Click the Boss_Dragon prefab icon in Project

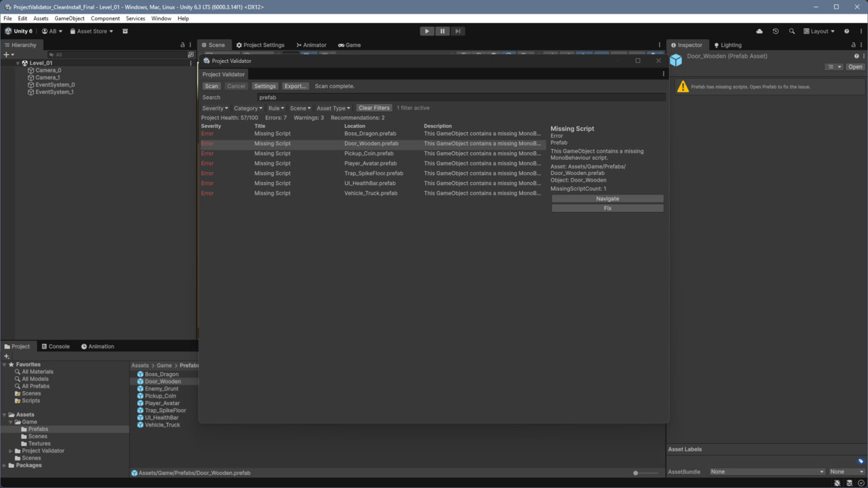140,374
